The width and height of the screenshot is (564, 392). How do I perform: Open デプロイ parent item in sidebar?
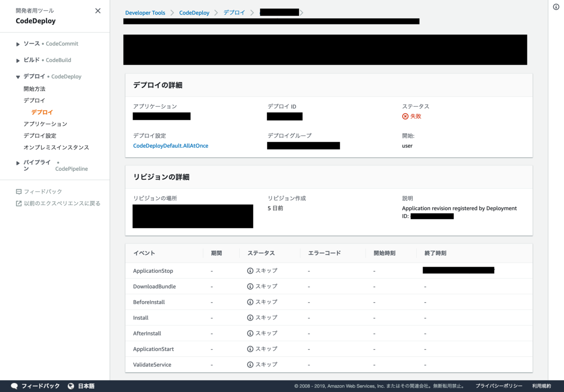click(34, 100)
